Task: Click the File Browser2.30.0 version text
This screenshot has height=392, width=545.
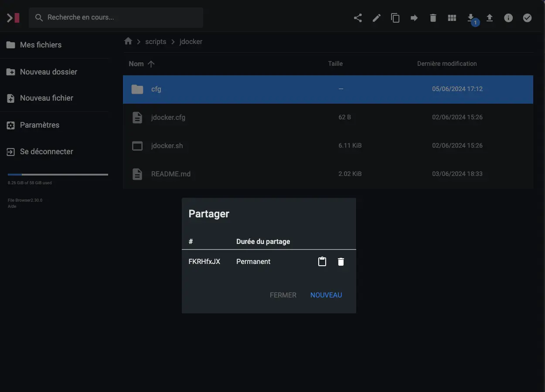Action: (25, 200)
